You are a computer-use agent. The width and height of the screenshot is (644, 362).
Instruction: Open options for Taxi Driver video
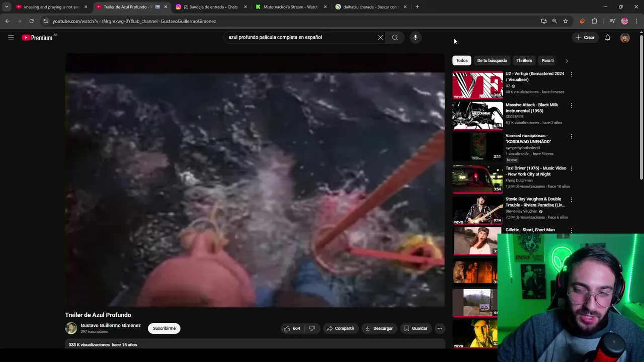tap(571, 169)
